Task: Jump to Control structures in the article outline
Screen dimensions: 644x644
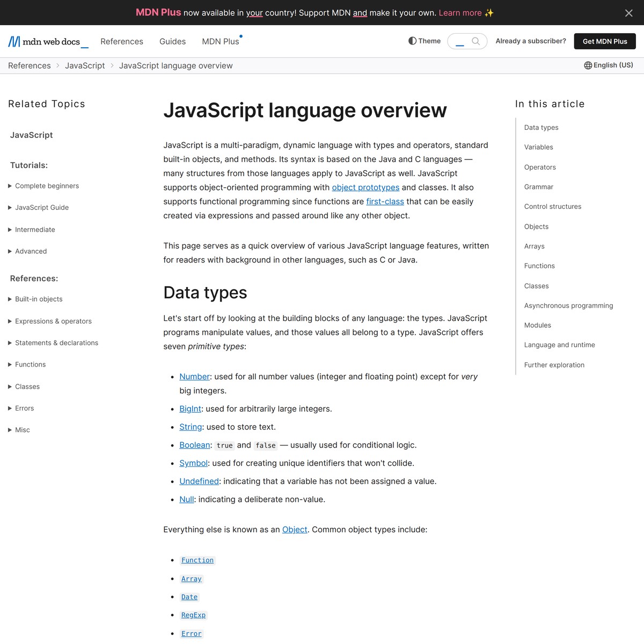Action: (x=553, y=207)
